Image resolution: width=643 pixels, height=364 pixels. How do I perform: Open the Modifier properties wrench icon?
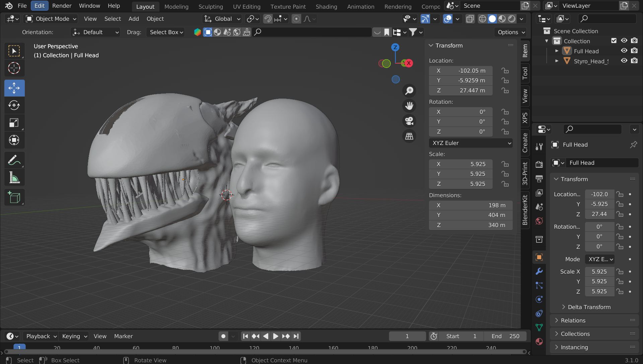539,271
